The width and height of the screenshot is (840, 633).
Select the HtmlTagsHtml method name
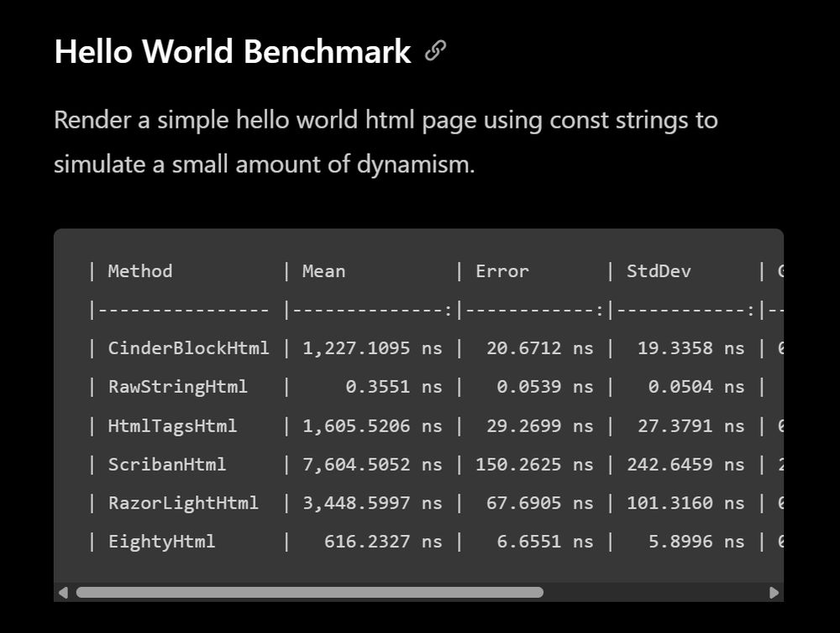point(172,426)
